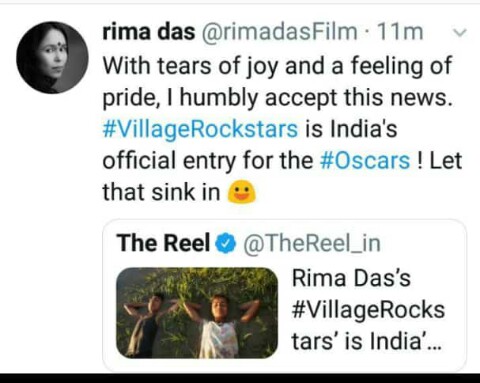Open the #Oscars hashtag link
480x383 pixels.
(365, 161)
